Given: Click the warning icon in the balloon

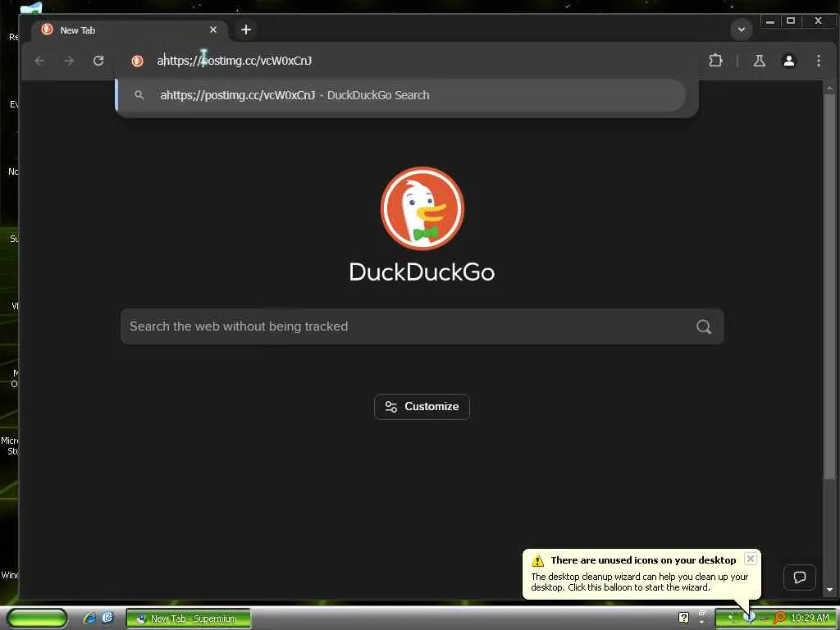Looking at the screenshot, I should coord(537,560).
